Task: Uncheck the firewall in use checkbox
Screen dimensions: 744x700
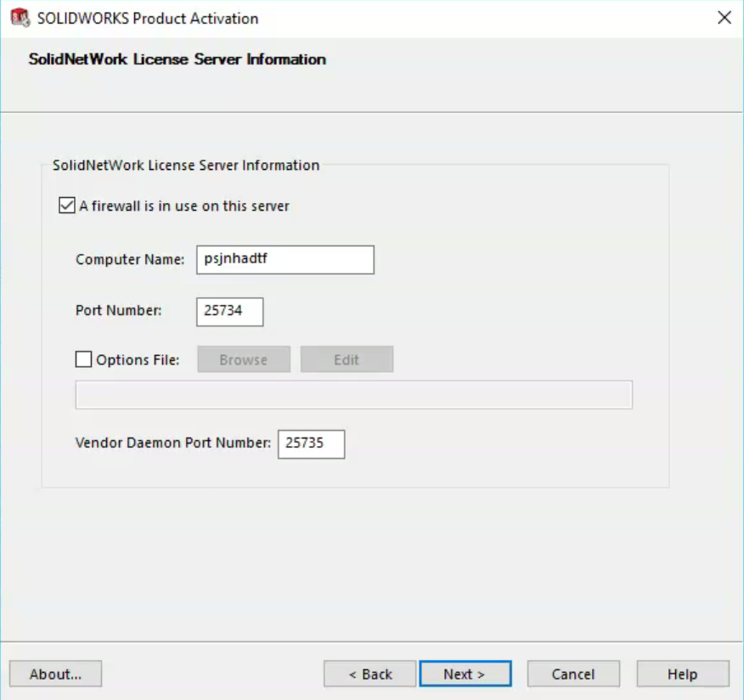Action: (67, 206)
